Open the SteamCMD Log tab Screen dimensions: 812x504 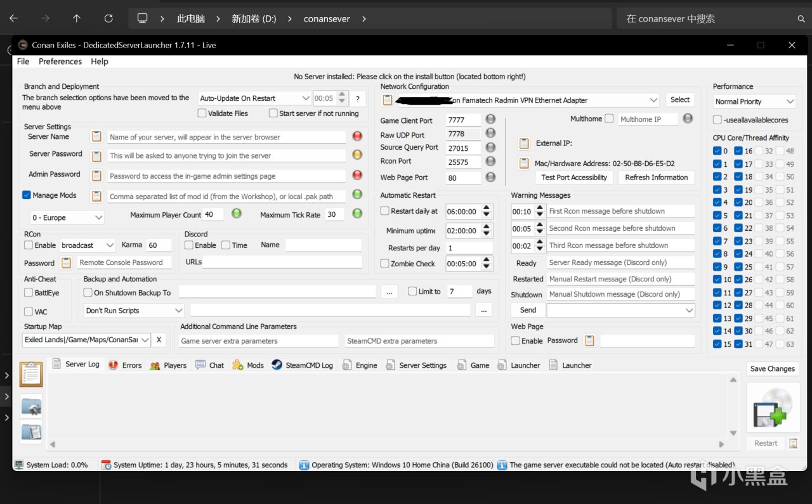302,365
